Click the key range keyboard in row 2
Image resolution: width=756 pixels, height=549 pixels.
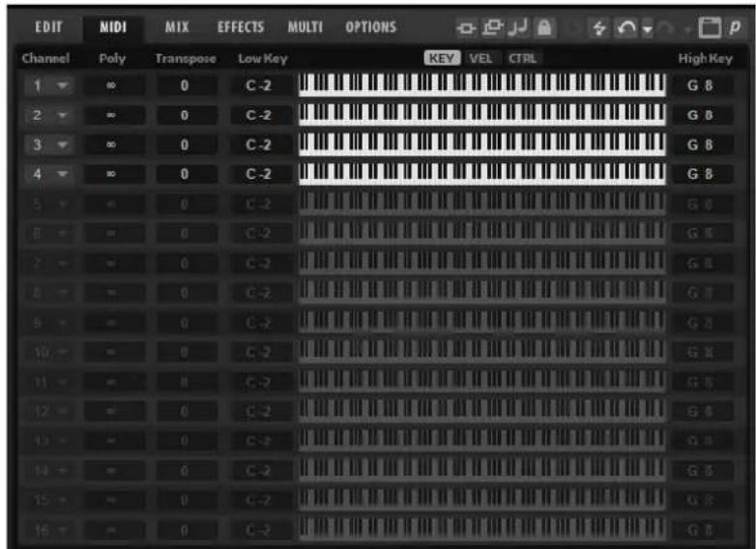[482, 114]
